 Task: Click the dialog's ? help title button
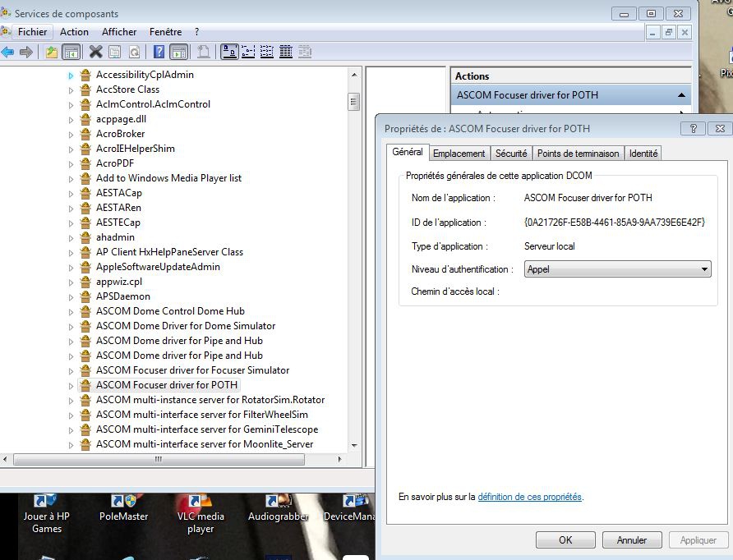(x=694, y=128)
